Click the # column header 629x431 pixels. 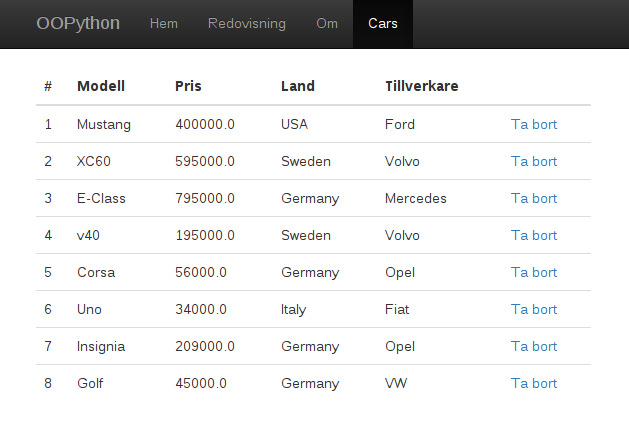click(48, 86)
